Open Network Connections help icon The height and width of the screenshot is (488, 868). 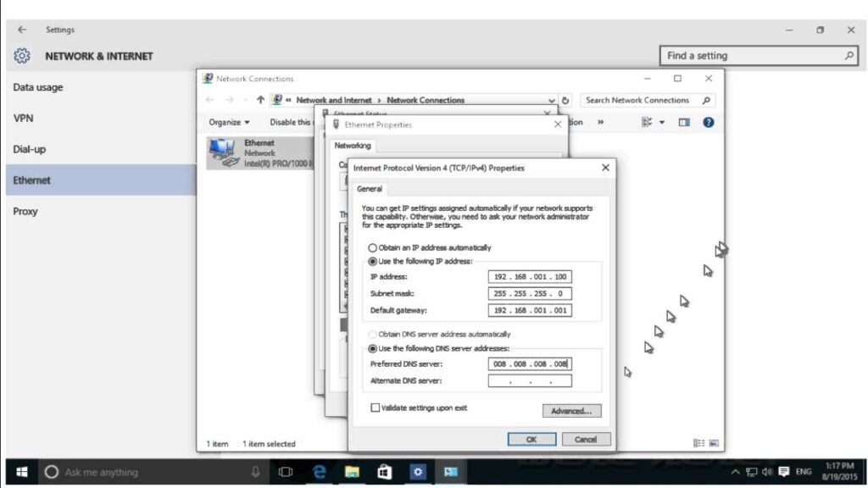tap(709, 122)
